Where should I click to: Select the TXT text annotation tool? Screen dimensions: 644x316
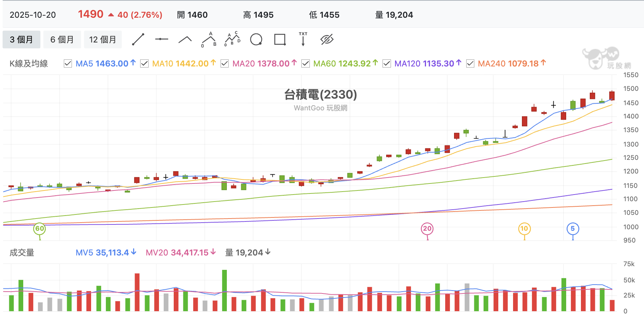pyautogui.click(x=303, y=39)
